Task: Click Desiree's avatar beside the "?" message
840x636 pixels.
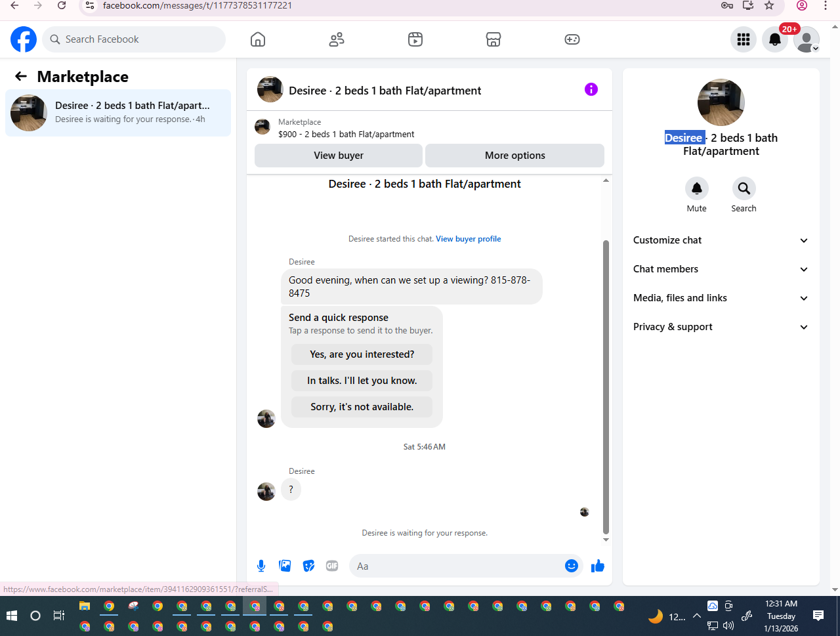Action: click(x=266, y=492)
